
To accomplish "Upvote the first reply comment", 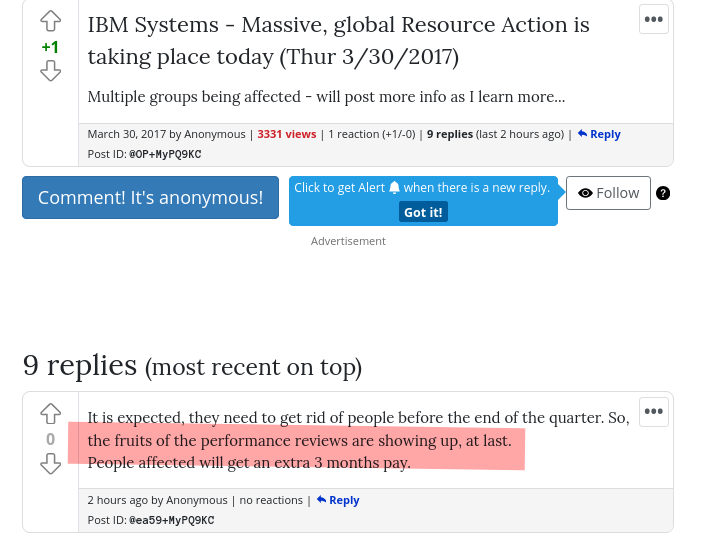I will coord(50,414).
